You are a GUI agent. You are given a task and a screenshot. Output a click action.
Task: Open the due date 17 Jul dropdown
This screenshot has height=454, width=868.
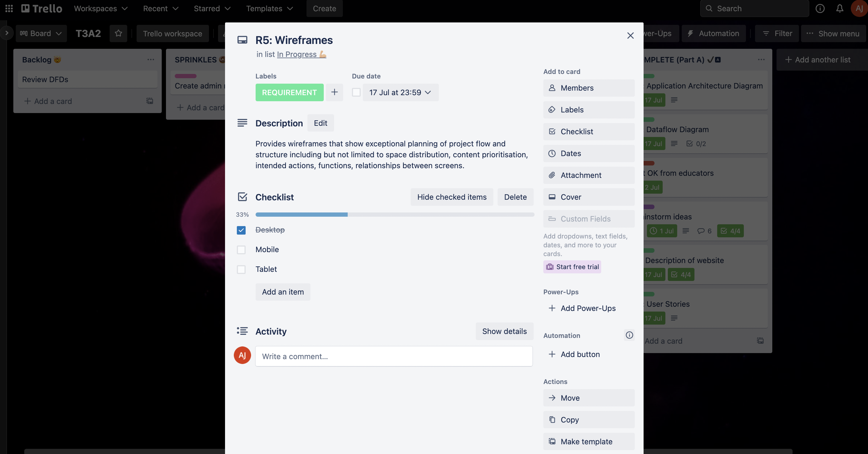(400, 92)
